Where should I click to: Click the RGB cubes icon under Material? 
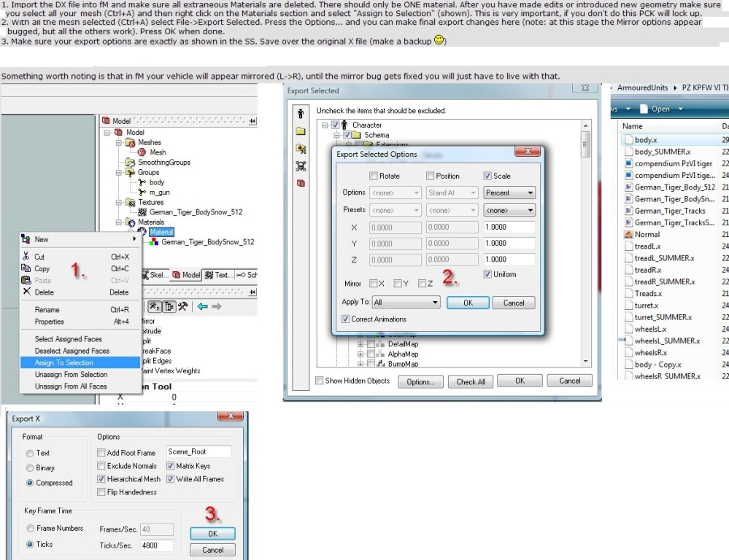(x=154, y=242)
